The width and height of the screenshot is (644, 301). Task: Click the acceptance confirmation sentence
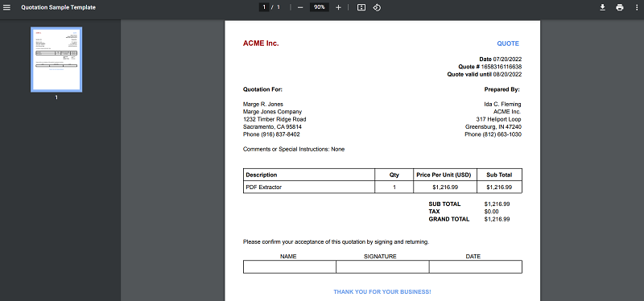tap(336, 242)
